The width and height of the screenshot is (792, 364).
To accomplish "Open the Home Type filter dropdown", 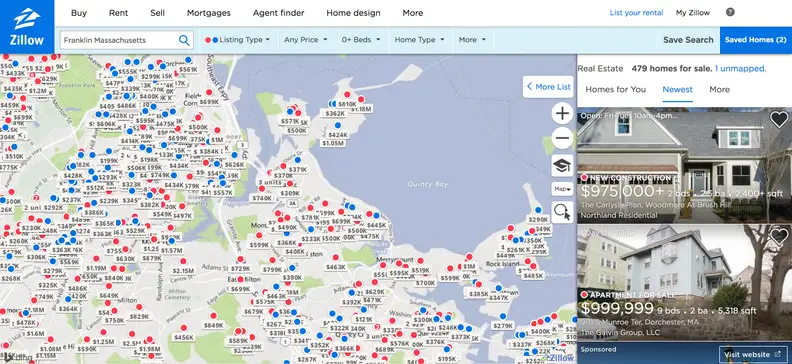I will 419,40.
